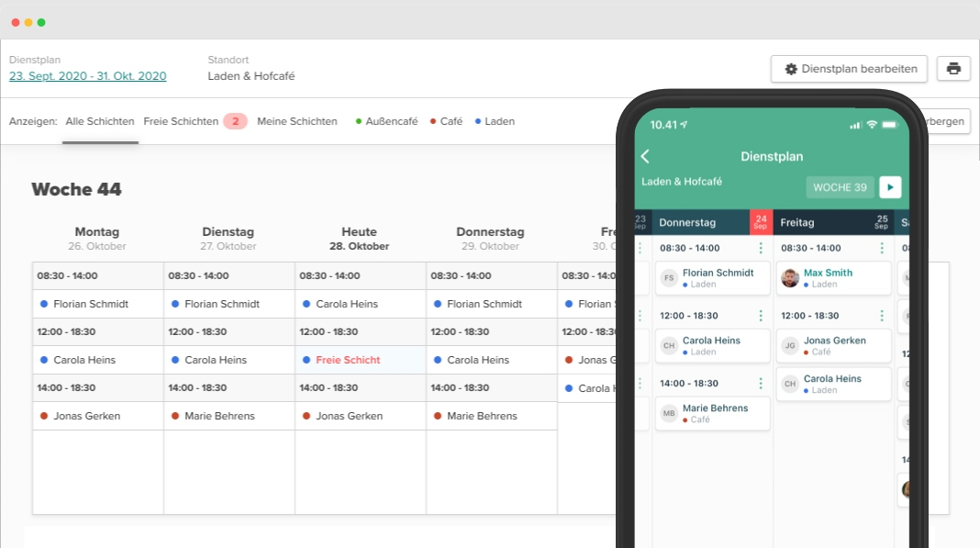
Task: Click the green macOS window zoom button
Action: pos(41,23)
